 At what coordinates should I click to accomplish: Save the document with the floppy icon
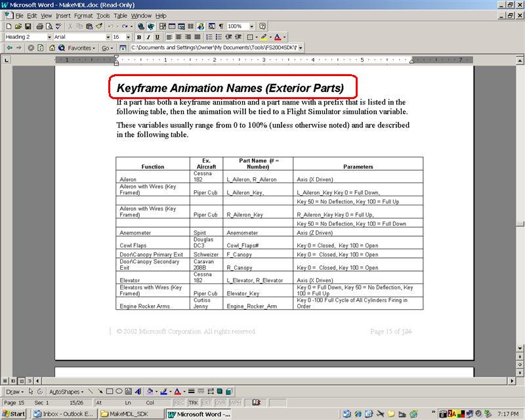tap(28, 26)
